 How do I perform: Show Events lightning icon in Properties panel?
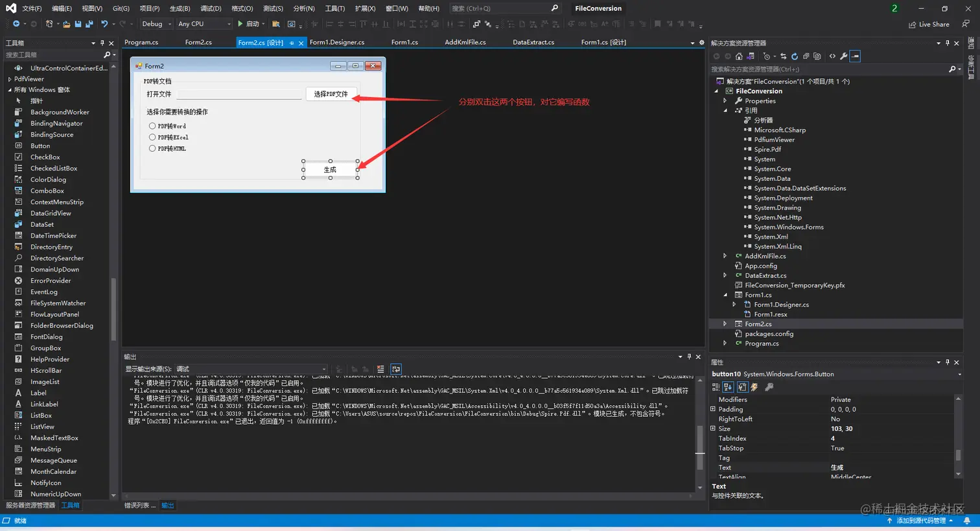click(754, 387)
